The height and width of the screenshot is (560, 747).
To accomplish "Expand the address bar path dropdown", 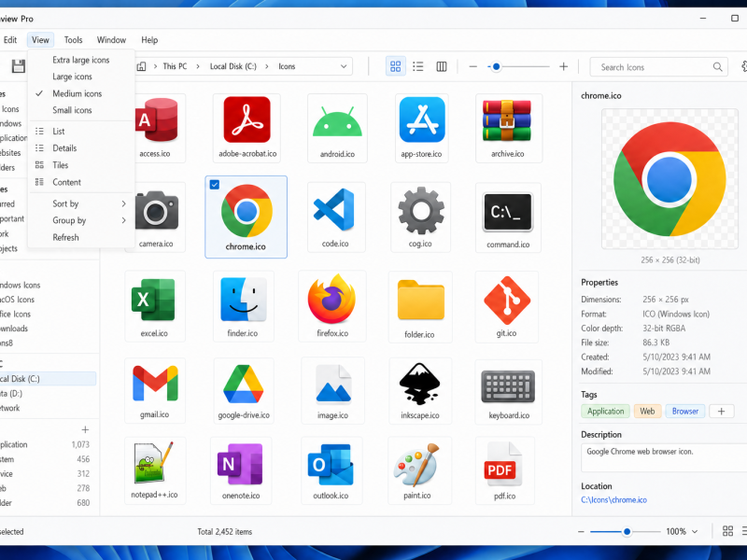I will (343, 66).
